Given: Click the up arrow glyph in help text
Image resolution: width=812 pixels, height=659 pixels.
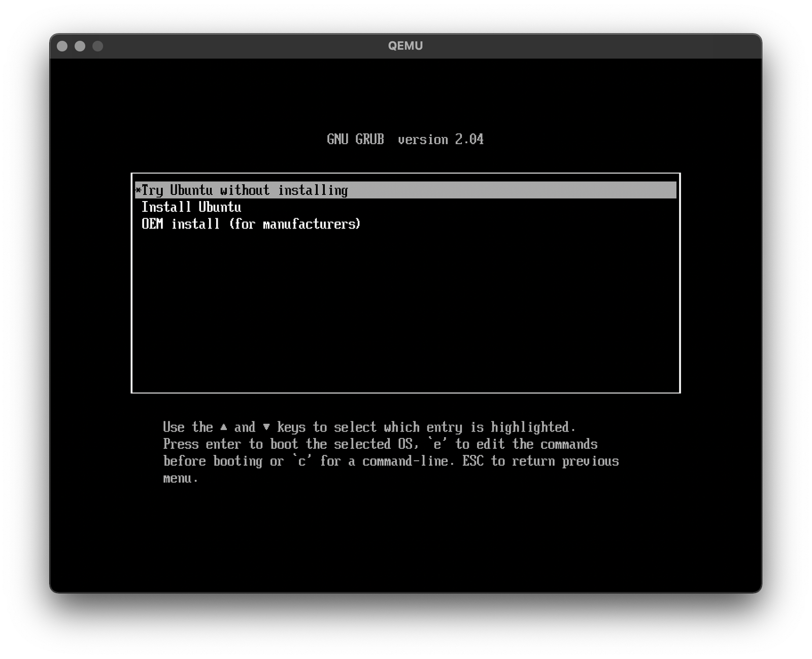Looking at the screenshot, I should point(223,427).
